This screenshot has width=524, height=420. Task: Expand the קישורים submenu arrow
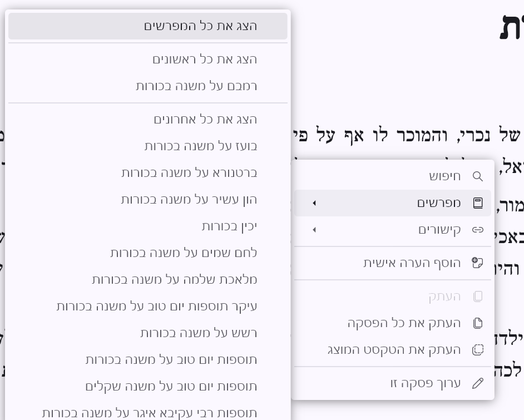(x=314, y=230)
